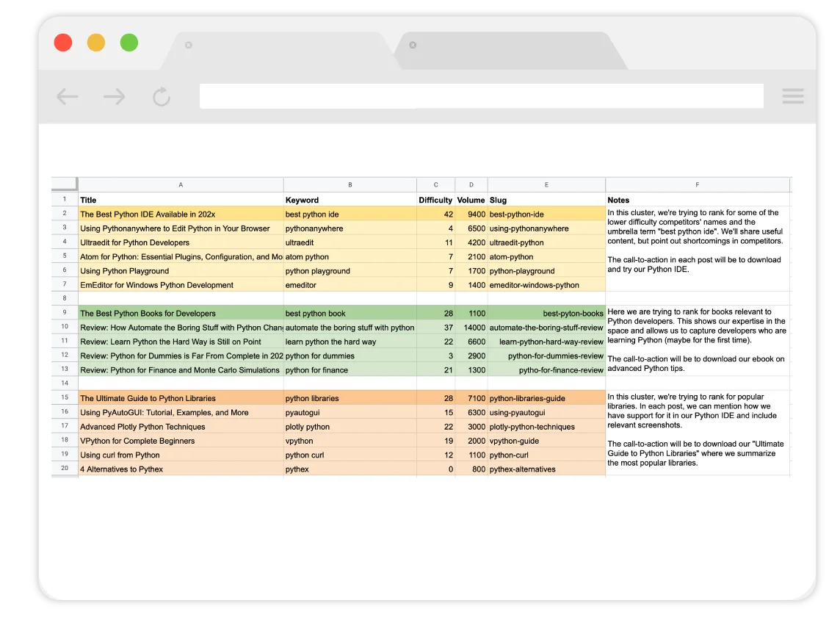This screenshot has width=840, height=617.
Task: Select column C header
Action: pos(436,185)
